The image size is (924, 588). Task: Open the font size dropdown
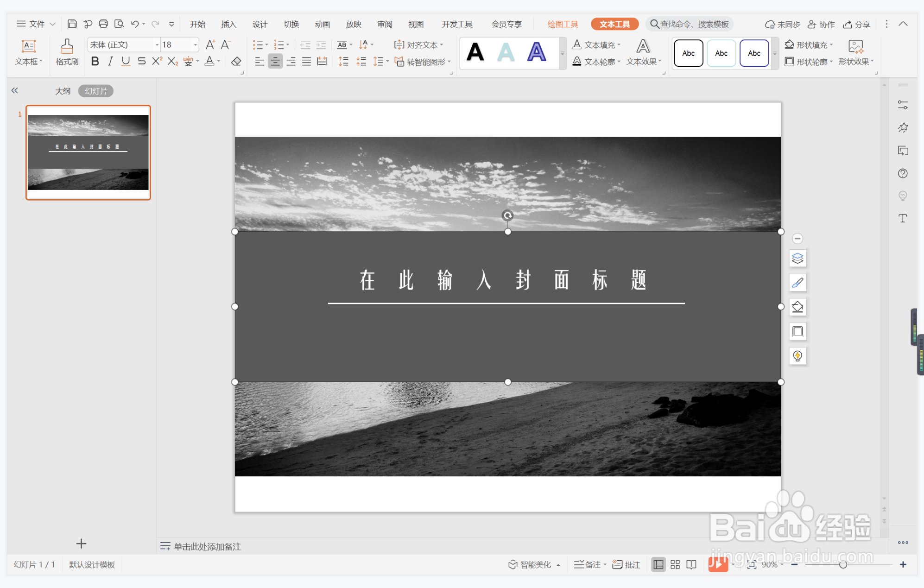click(x=196, y=45)
